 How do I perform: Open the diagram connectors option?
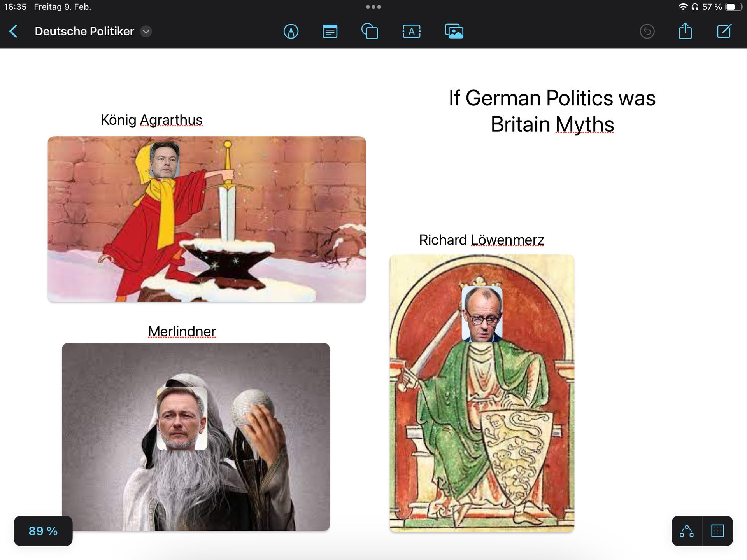(687, 531)
